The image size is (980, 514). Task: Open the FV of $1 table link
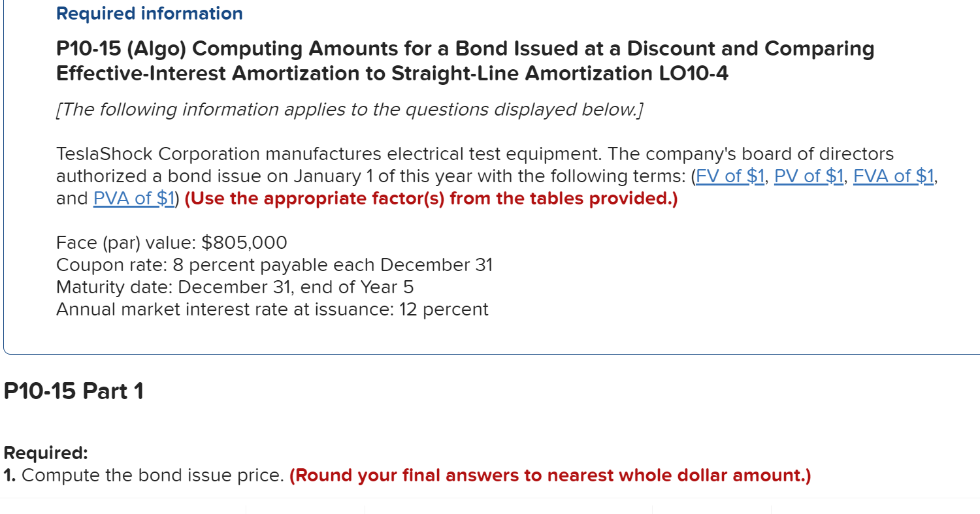730,176
